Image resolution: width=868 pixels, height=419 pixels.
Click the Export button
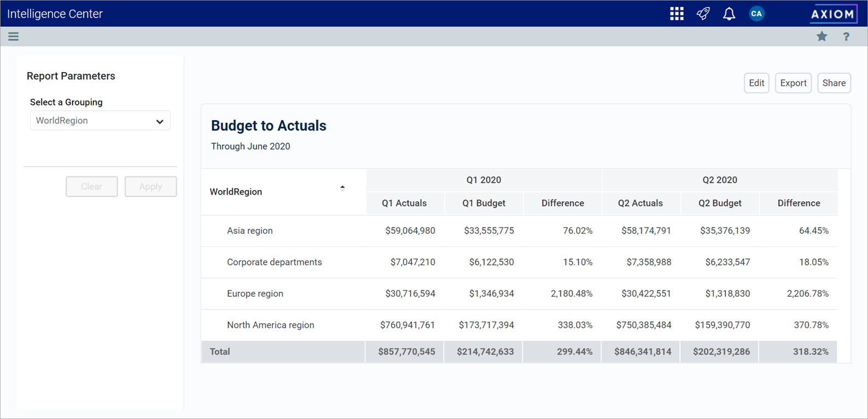pos(793,83)
